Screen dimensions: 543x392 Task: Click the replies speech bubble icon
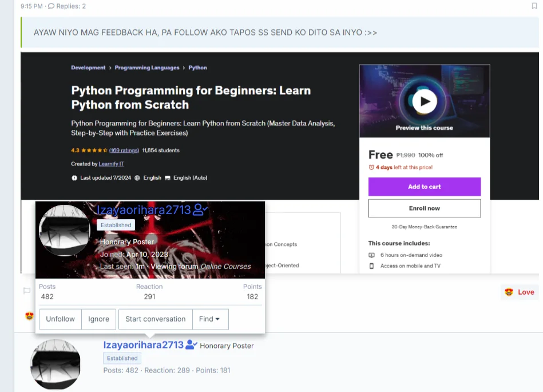coord(51,6)
